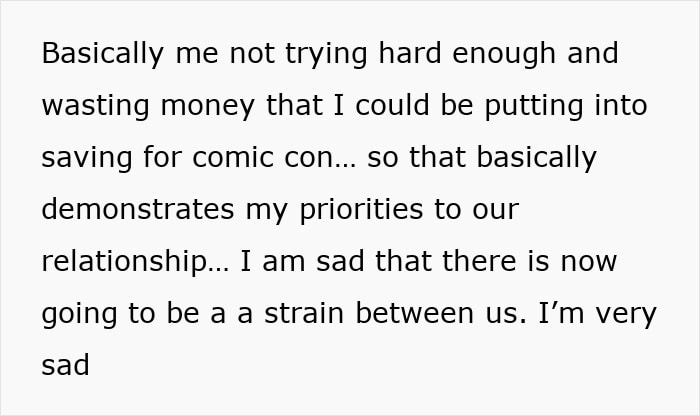
Task: Click the word "money"
Action: 208,106
